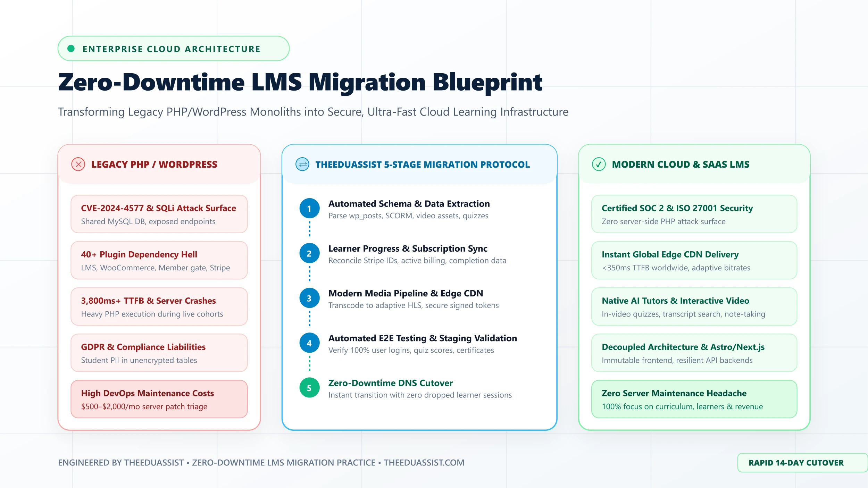The width and height of the screenshot is (868, 488).
Task: Select the green step 5 circle for DNS Cutover
Action: (x=309, y=388)
